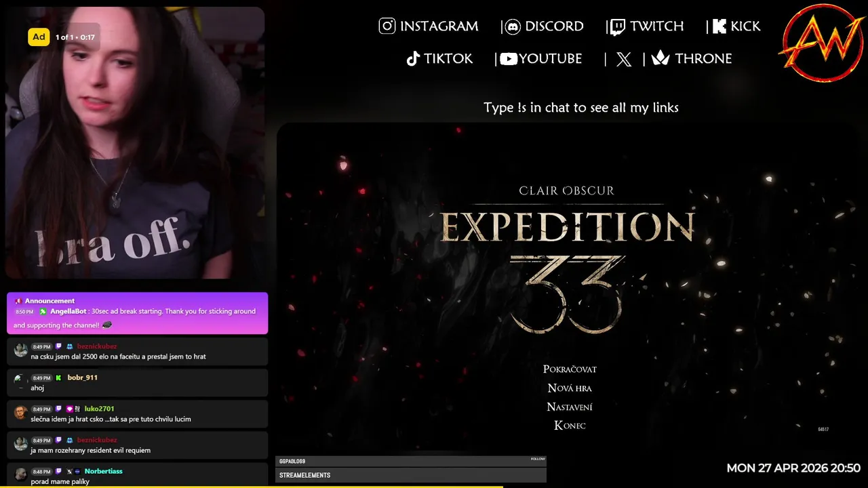Click luko2701 username in chat
This screenshot has width=868, height=488.
point(100,409)
